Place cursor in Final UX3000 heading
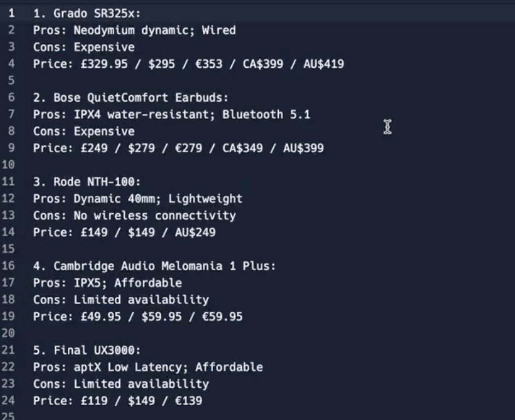Screen dimensions: 515x420 87,350
